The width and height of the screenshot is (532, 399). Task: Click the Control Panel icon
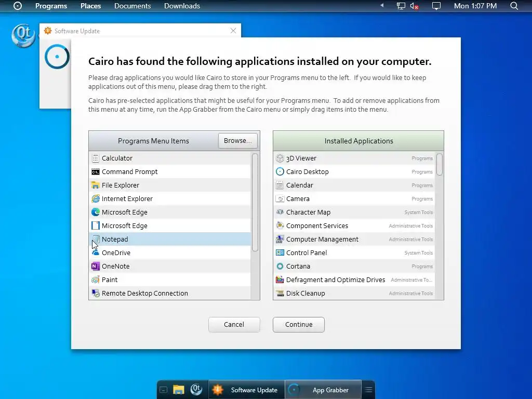pos(280,253)
